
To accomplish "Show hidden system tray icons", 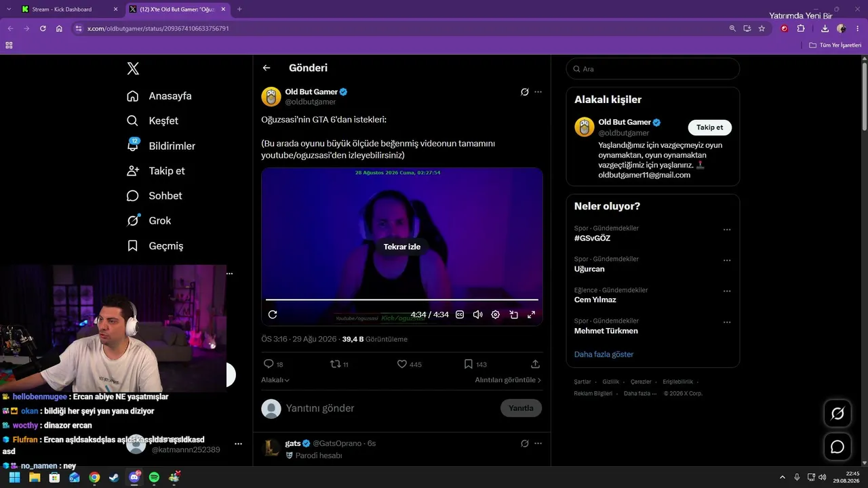I will [783, 477].
